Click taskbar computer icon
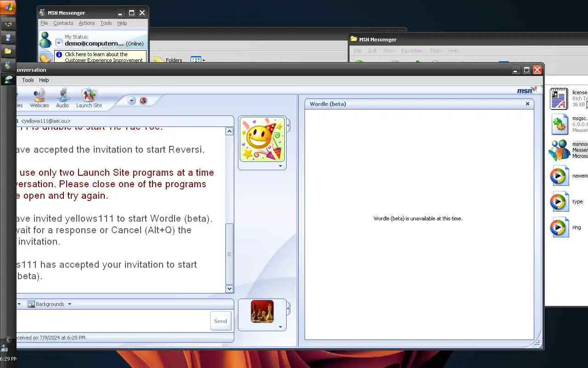 (8, 38)
